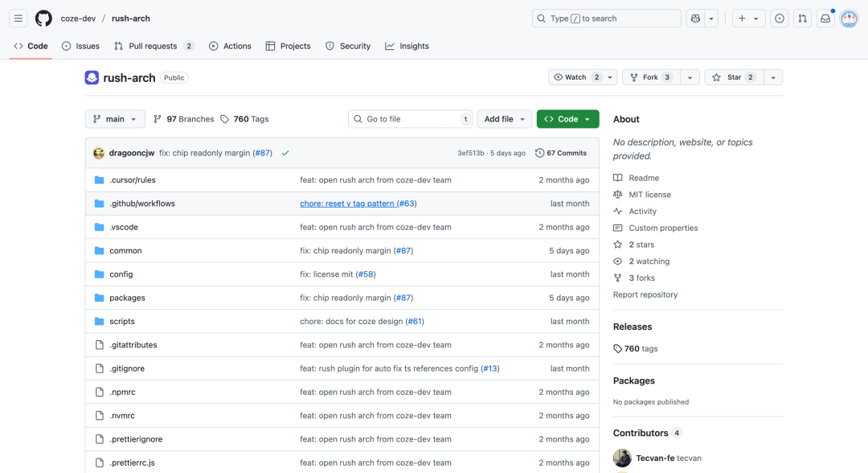
Task: Open the MIT license link
Action: pyautogui.click(x=649, y=195)
